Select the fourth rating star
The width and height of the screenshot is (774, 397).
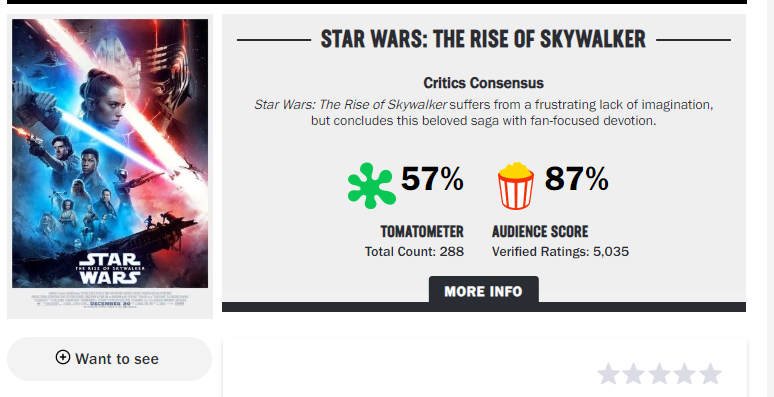(685, 374)
